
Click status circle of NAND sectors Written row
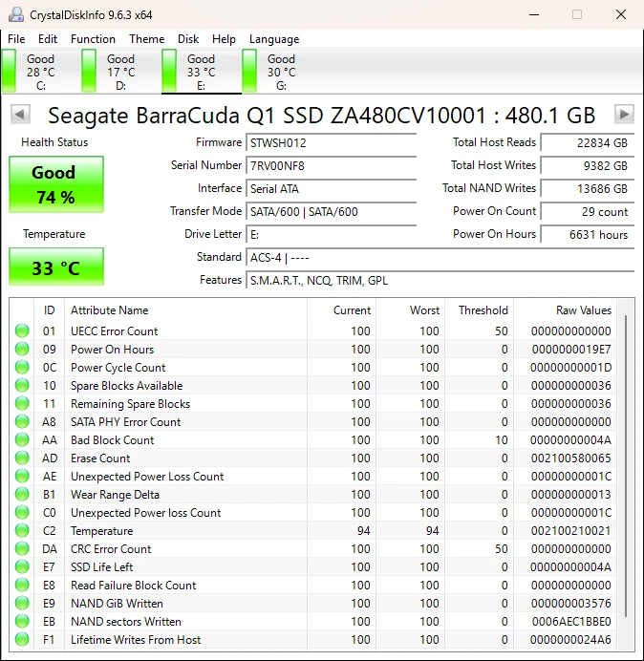pyautogui.click(x=22, y=621)
